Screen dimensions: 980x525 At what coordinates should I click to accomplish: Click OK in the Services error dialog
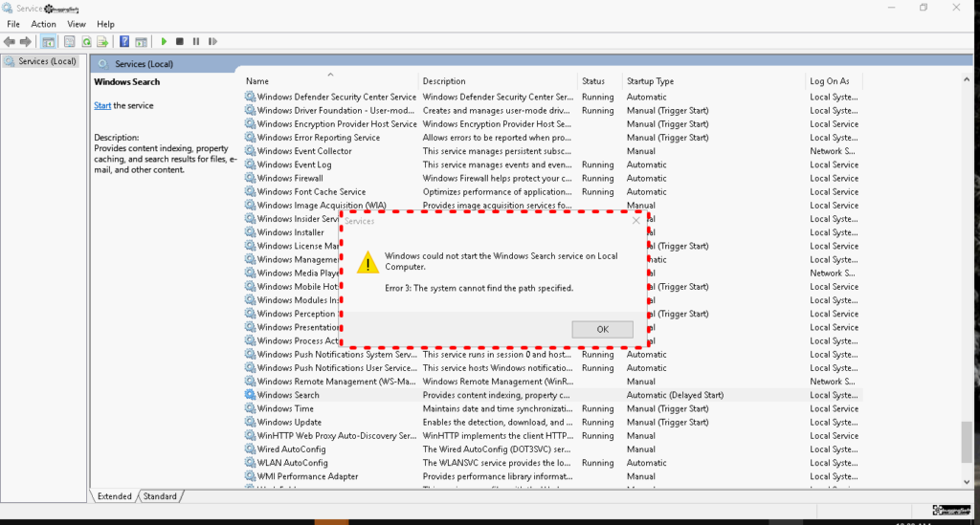603,329
